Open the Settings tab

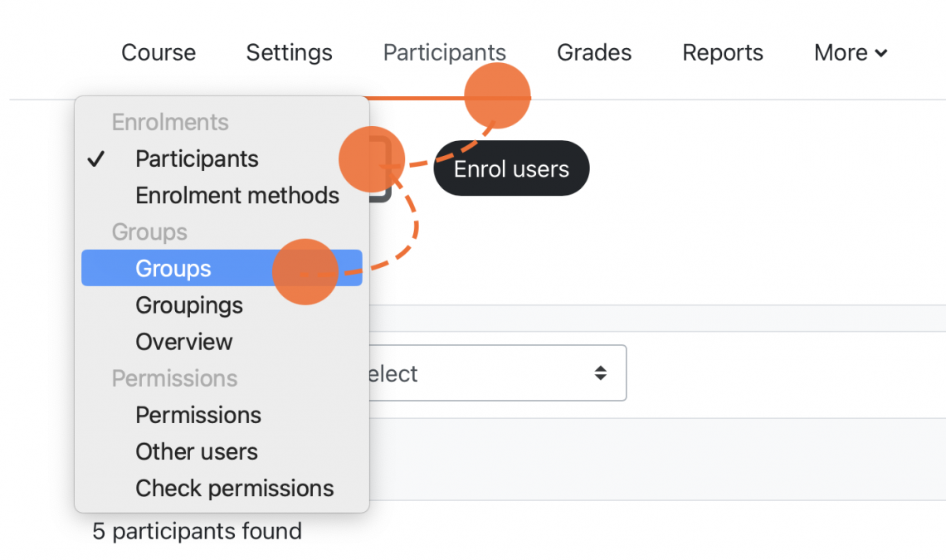click(289, 53)
